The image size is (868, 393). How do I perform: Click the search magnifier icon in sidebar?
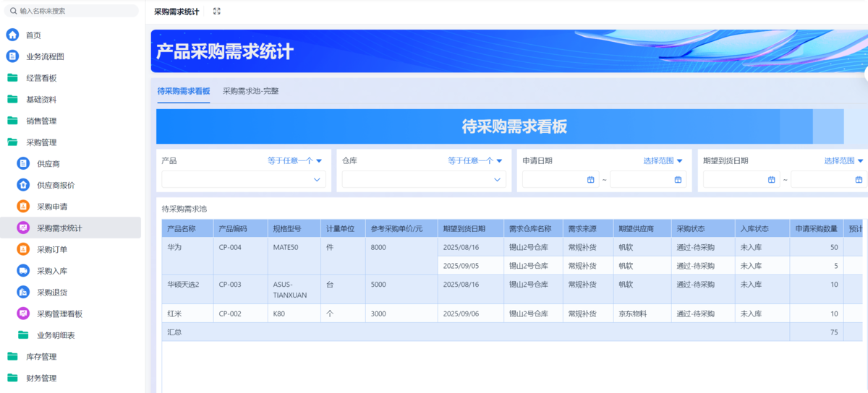(x=13, y=11)
